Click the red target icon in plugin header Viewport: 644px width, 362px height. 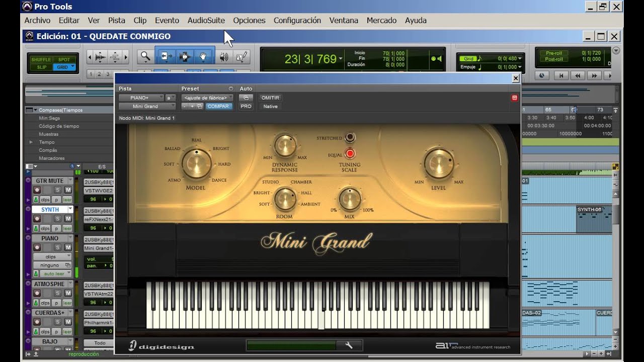(514, 98)
